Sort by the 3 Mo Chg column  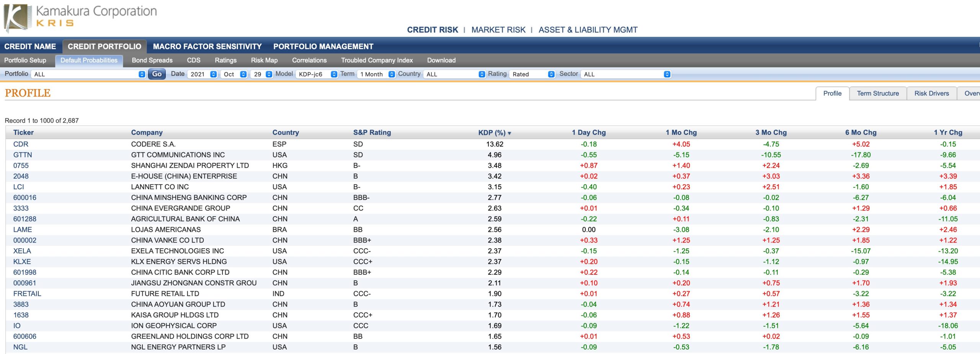coord(771,133)
